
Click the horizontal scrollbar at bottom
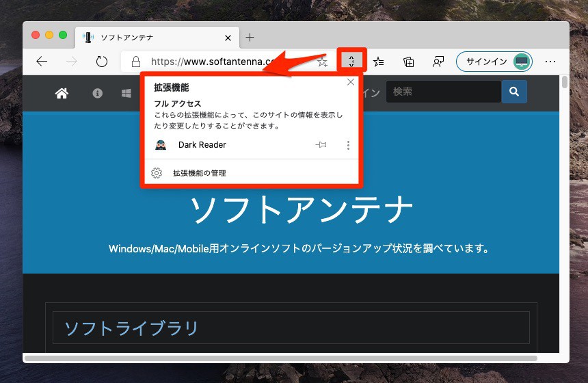tap(281, 358)
